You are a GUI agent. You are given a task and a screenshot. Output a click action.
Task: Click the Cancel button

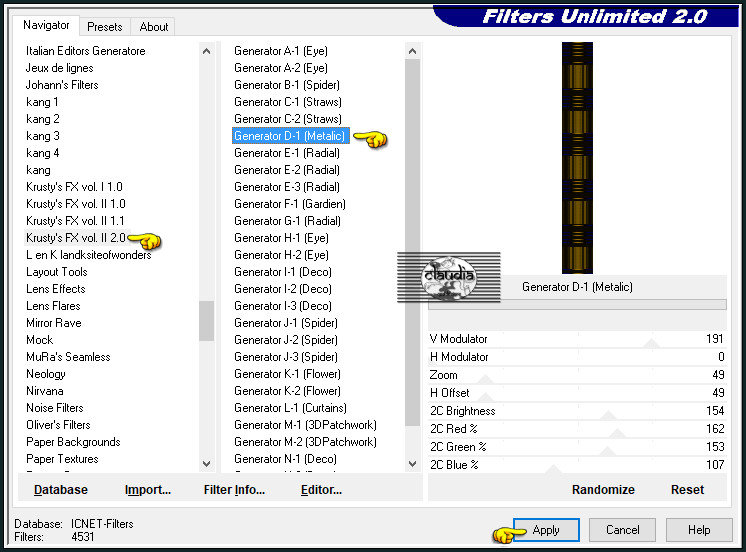pos(622,530)
